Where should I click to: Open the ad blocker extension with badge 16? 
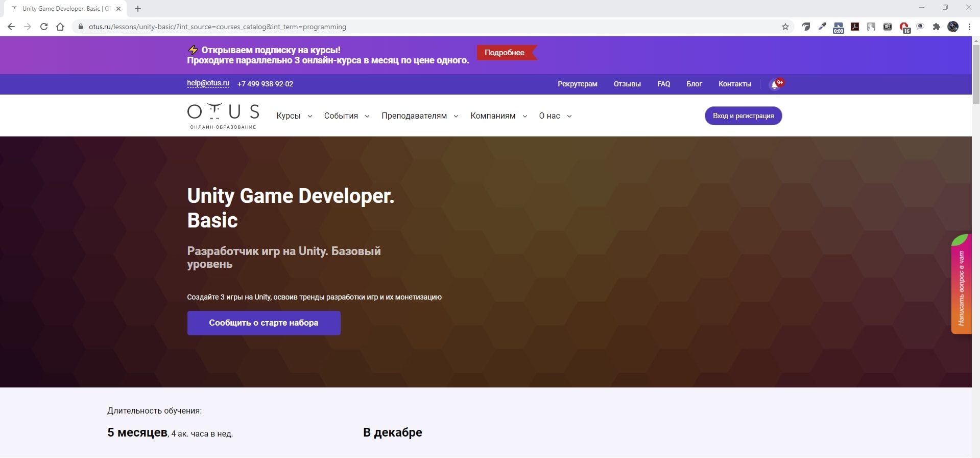coord(904,28)
